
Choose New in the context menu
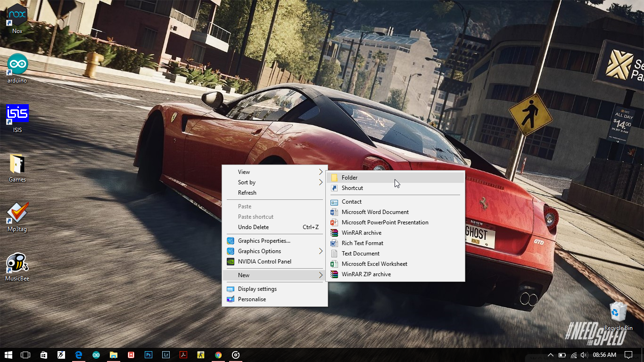pyautogui.click(x=274, y=275)
